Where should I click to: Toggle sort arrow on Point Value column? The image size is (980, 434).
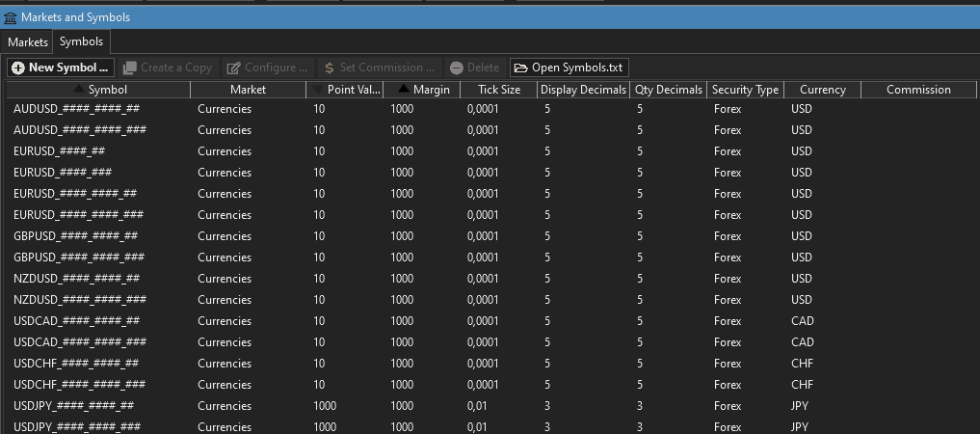[319, 90]
